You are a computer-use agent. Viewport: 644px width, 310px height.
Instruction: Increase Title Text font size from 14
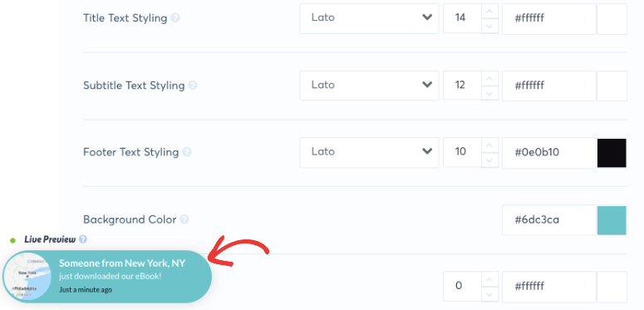[x=489, y=11]
